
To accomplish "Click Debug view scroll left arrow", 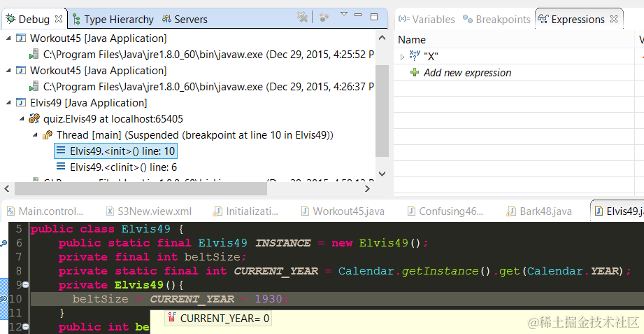I will 7,189.
